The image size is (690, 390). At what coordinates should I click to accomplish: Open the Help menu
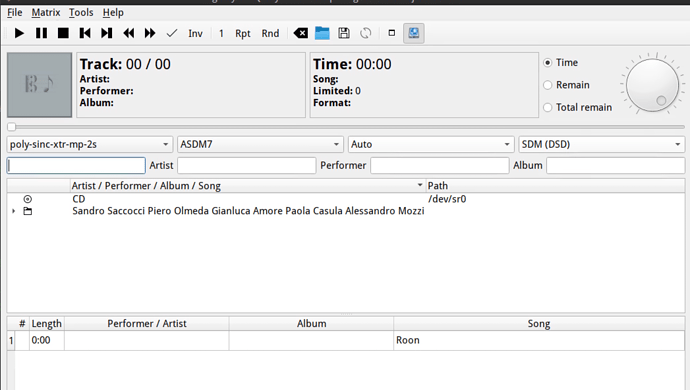coord(113,12)
